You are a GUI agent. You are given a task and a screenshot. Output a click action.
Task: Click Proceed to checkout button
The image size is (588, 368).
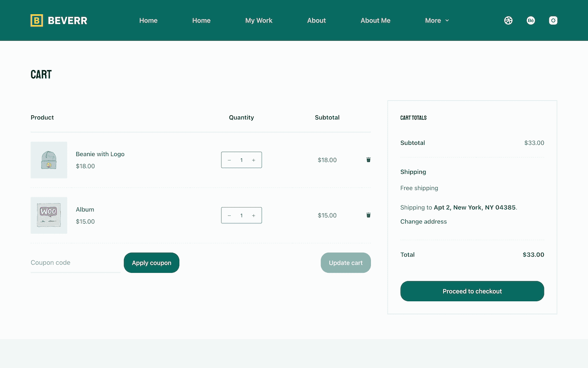(x=472, y=291)
